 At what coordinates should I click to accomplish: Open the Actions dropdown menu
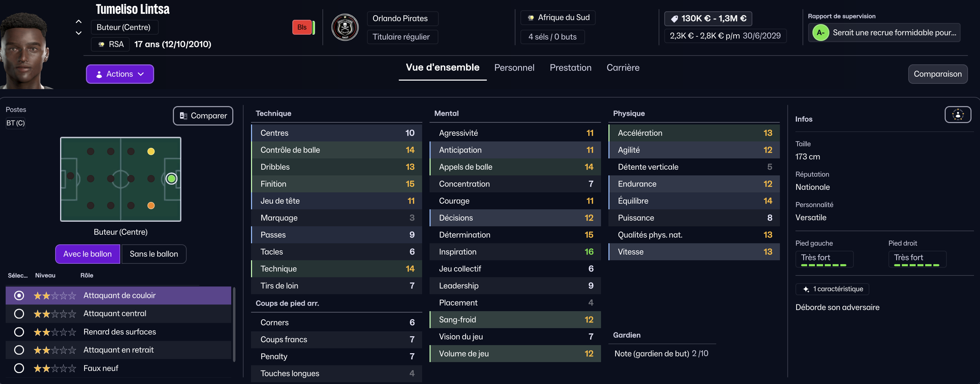120,74
